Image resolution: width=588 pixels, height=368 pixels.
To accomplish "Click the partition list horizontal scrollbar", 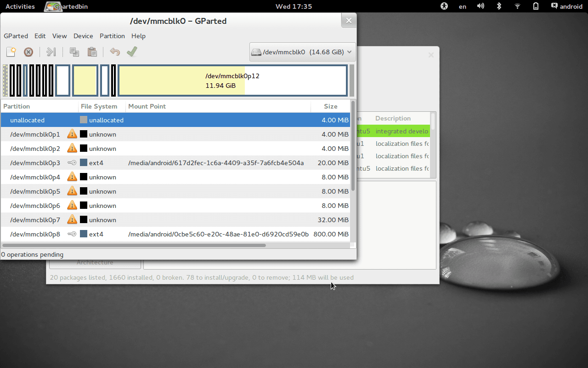I will 134,245.
